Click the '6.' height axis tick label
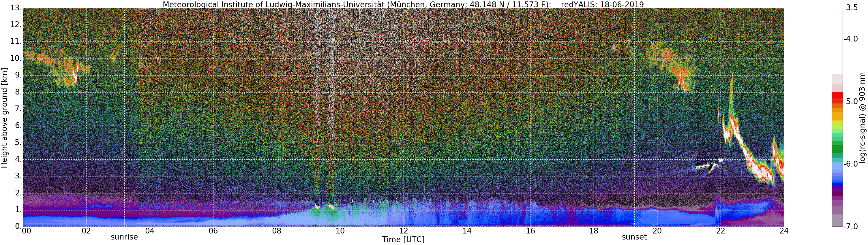The image size is (868, 245). coord(18,126)
